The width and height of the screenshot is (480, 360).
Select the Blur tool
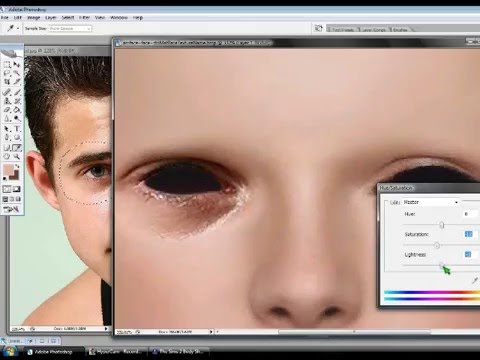coord(7,118)
